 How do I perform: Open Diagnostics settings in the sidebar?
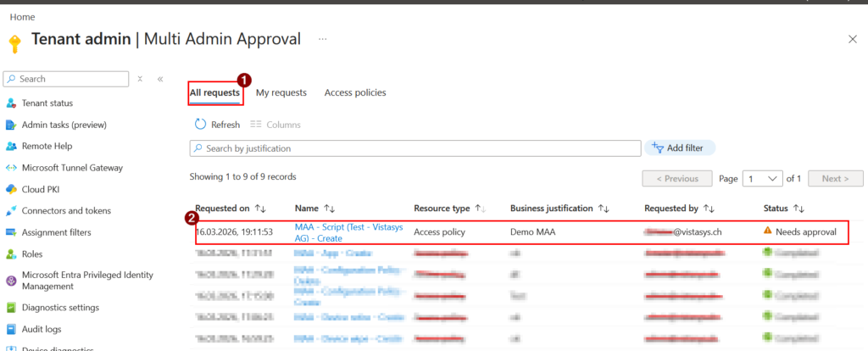(x=60, y=307)
